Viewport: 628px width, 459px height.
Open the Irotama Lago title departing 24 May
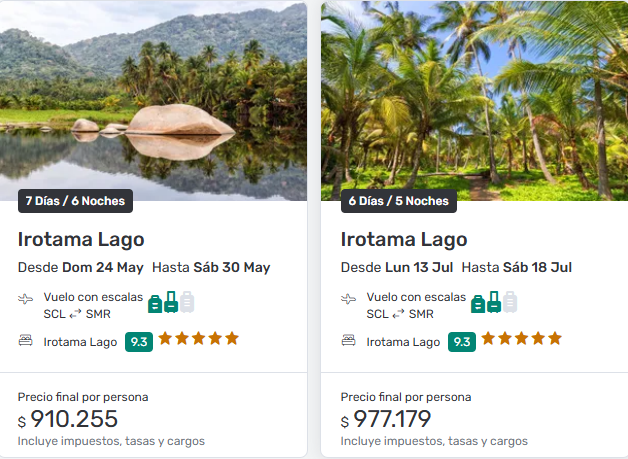click(81, 239)
